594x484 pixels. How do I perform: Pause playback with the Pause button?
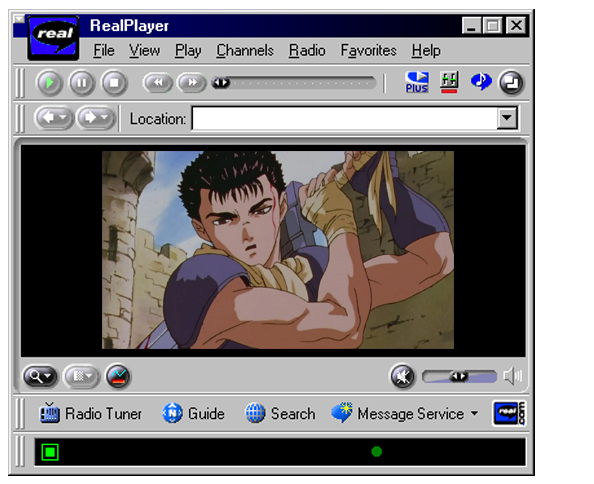click(81, 83)
